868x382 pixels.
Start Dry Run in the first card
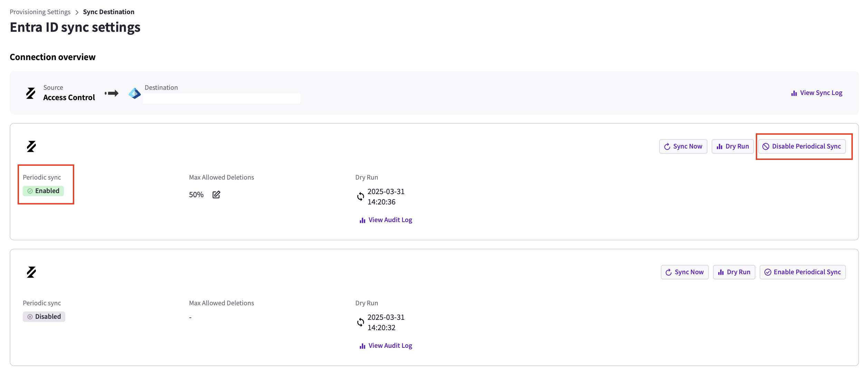(x=733, y=146)
